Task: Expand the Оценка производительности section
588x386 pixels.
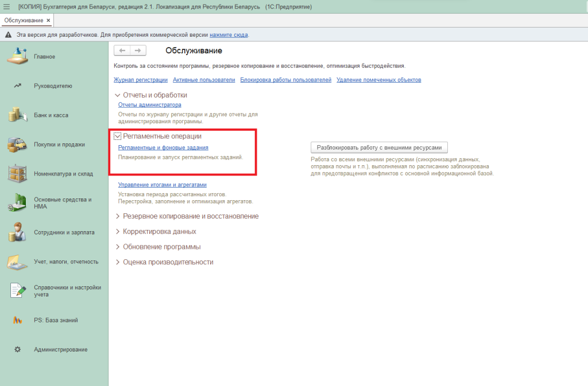Action: pyautogui.click(x=118, y=262)
